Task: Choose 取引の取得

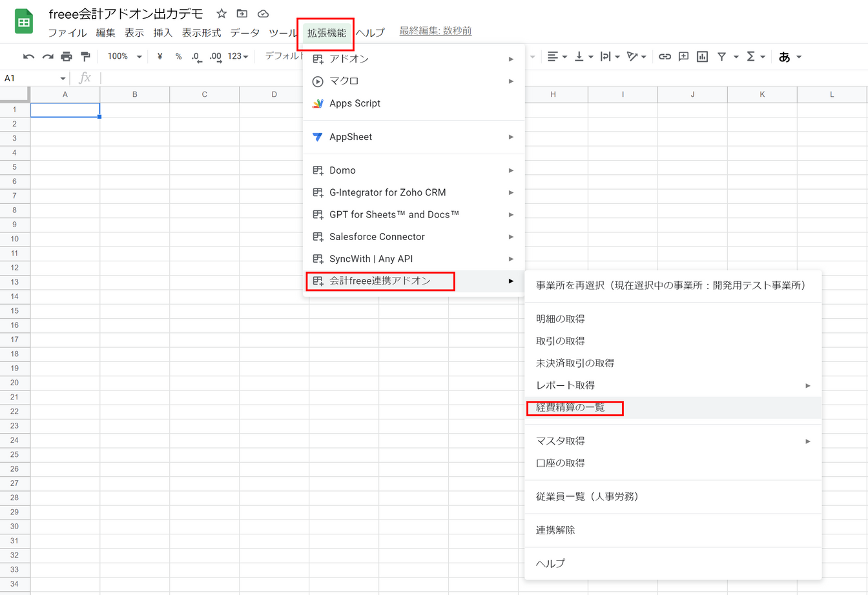Action: click(x=673, y=341)
